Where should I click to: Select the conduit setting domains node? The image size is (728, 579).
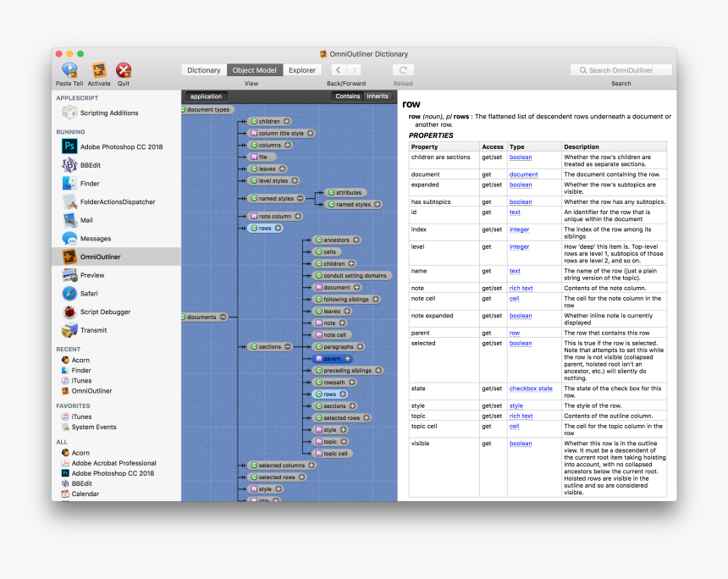click(352, 276)
